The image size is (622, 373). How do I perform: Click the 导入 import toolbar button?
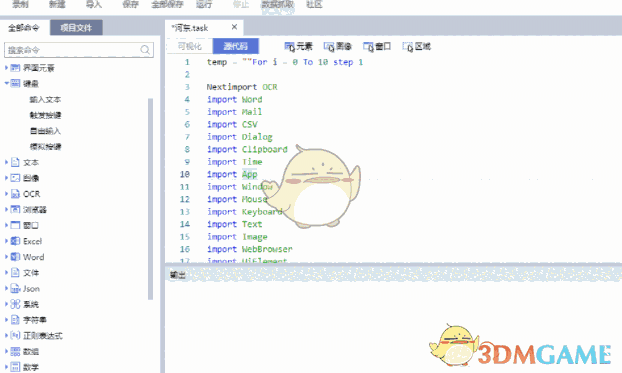click(x=94, y=4)
